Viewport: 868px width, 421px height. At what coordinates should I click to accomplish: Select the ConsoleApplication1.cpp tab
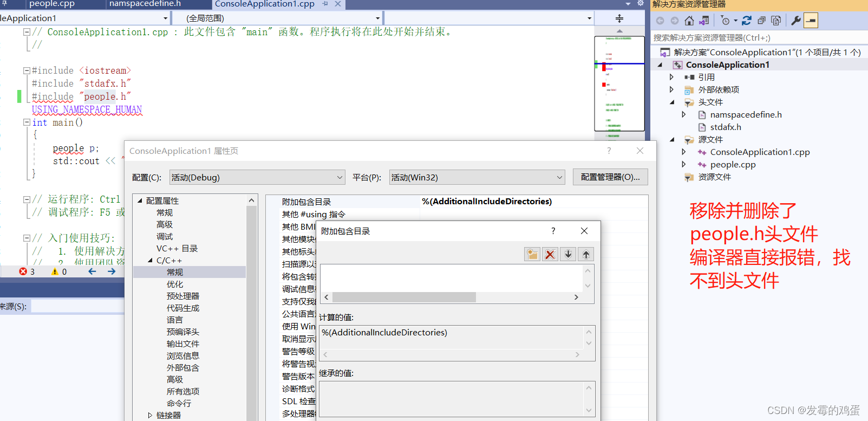coord(265,4)
